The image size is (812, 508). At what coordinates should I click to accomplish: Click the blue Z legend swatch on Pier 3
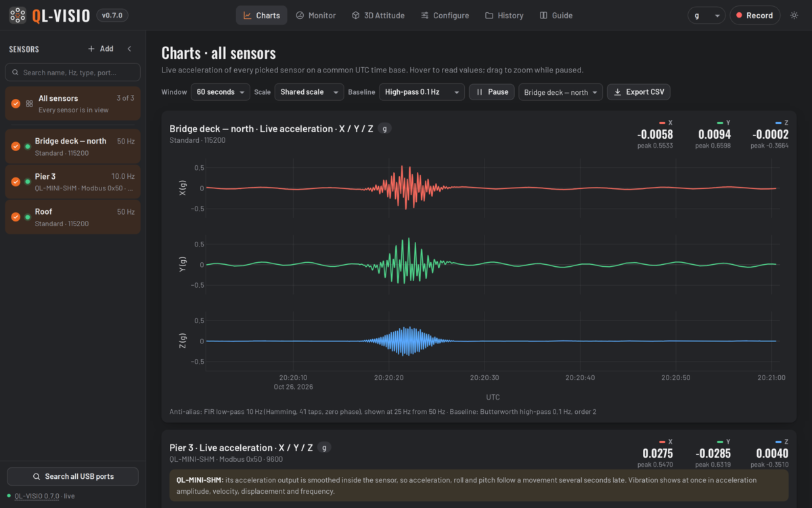coord(779,442)
